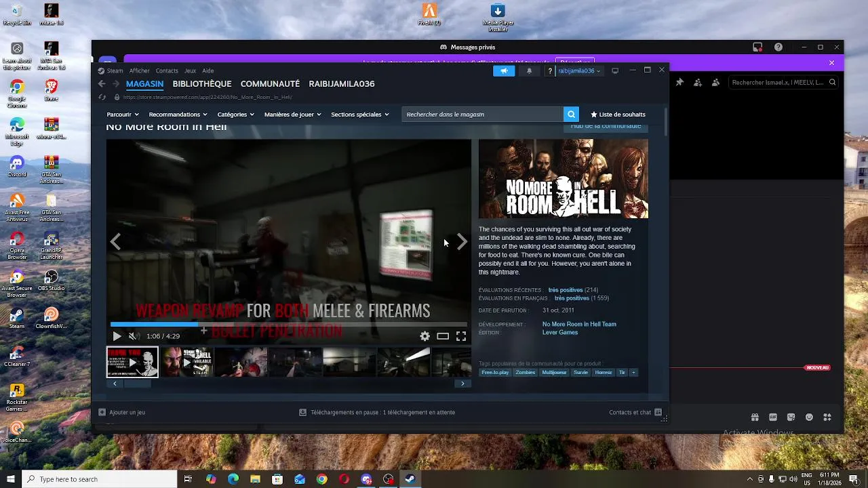
Task: Enter fullscreen on the trailer video
Action: click(x=461, y=336)
